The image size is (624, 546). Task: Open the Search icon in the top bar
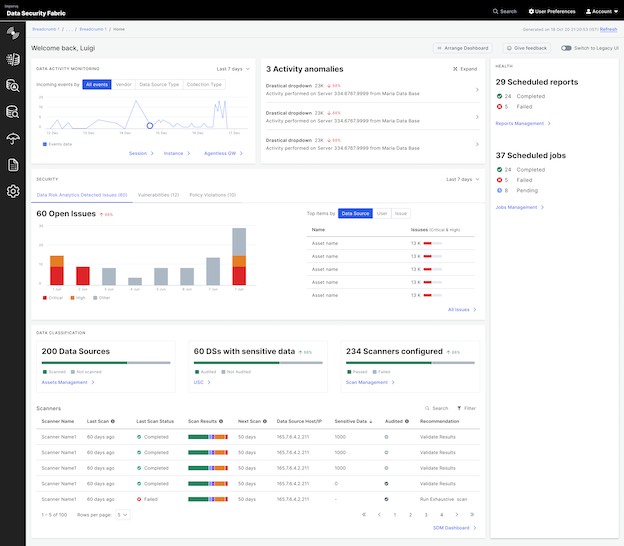504,11
